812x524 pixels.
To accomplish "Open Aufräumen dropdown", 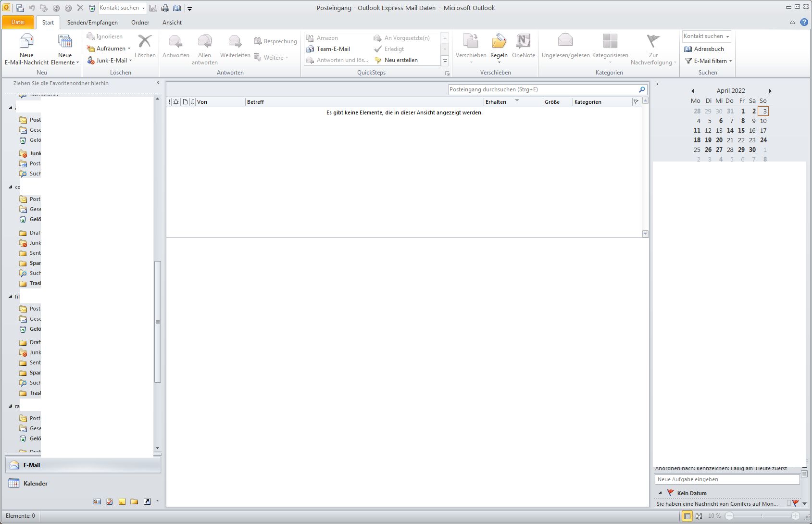I will (x=109, y=49).
